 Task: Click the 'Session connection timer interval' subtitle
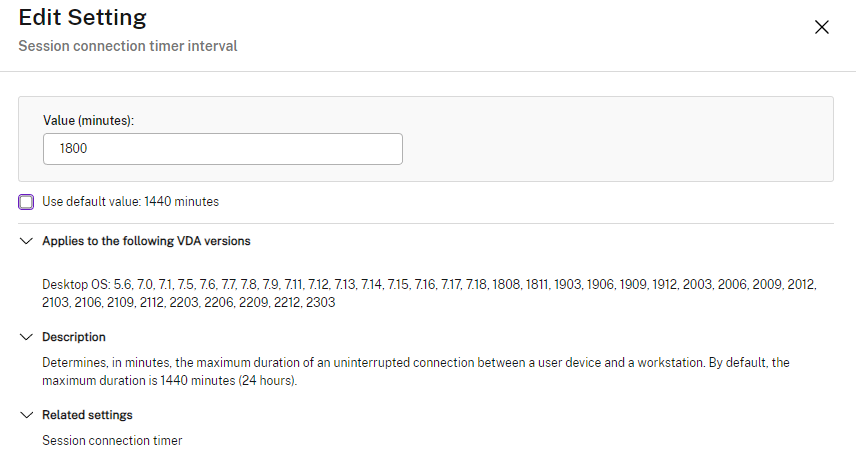pos(127,46)
